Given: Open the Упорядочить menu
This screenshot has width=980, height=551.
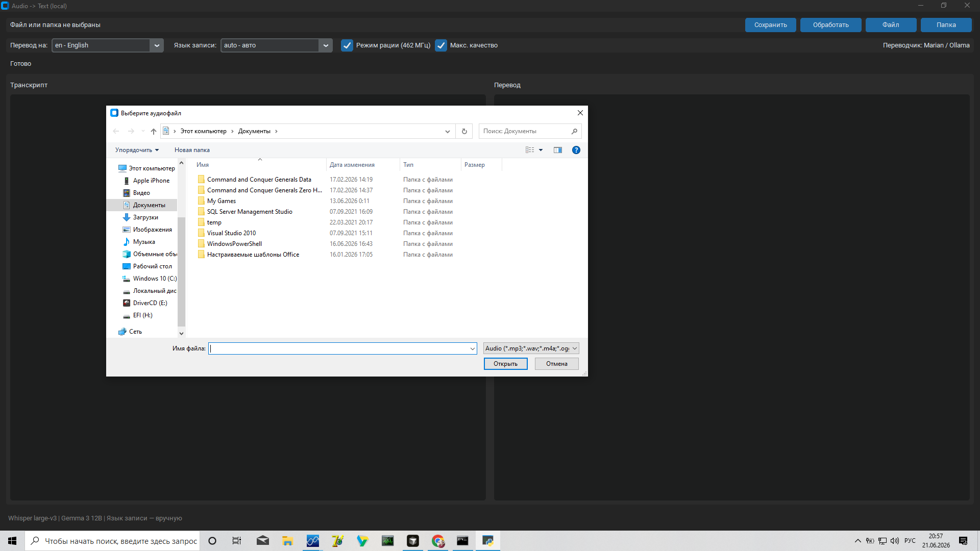Looking at the screenshot, I should coord(137,150).
